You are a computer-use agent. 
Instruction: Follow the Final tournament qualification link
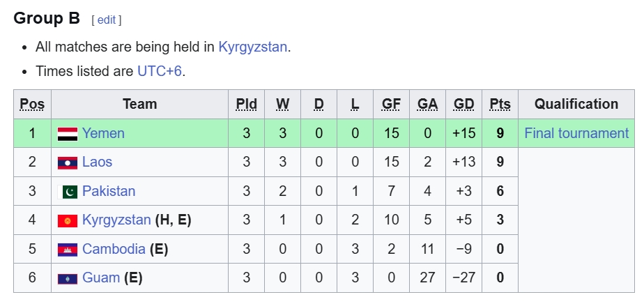pyautogui.click(x=576, y=133)
